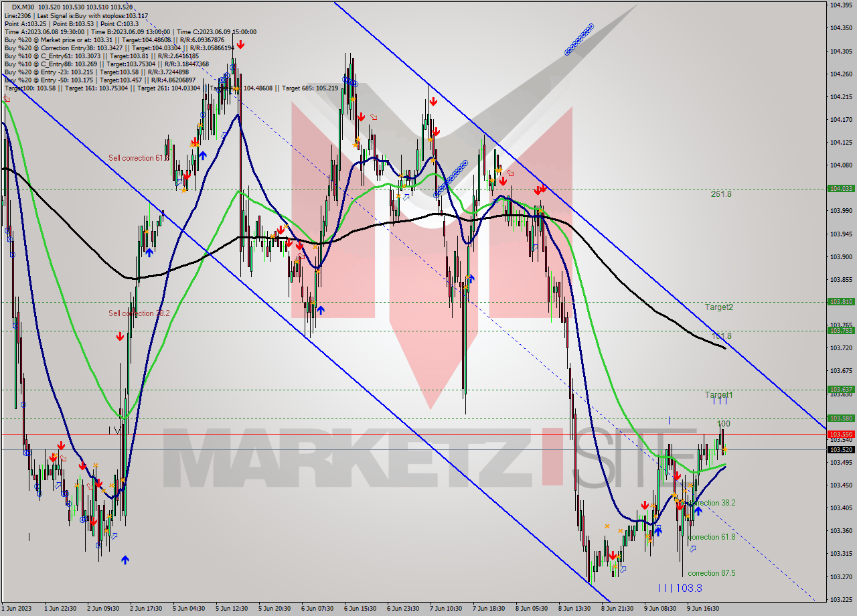Viewport: 857px width, 616px height.
Task: Select the red 103.550 price tag
Action: [841, 434]
